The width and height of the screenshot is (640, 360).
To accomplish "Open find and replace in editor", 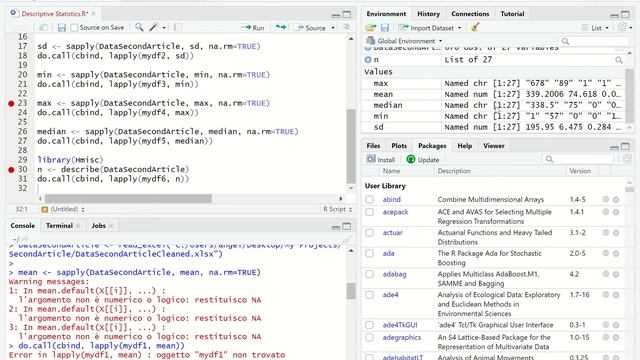I will [139, 27].
